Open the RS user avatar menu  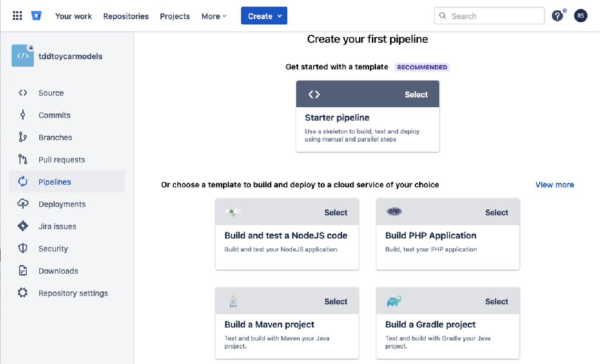(x=581, y=16)
